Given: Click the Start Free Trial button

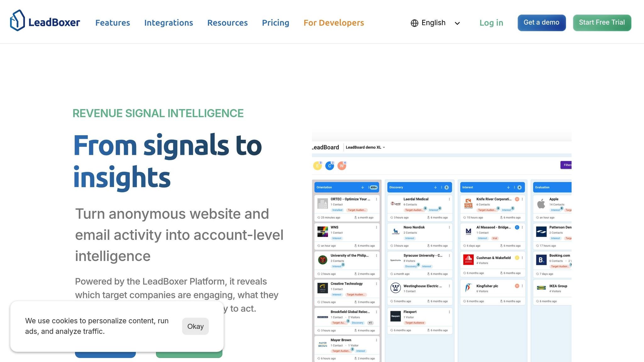Looking at the screenshot, I should 602,23.
